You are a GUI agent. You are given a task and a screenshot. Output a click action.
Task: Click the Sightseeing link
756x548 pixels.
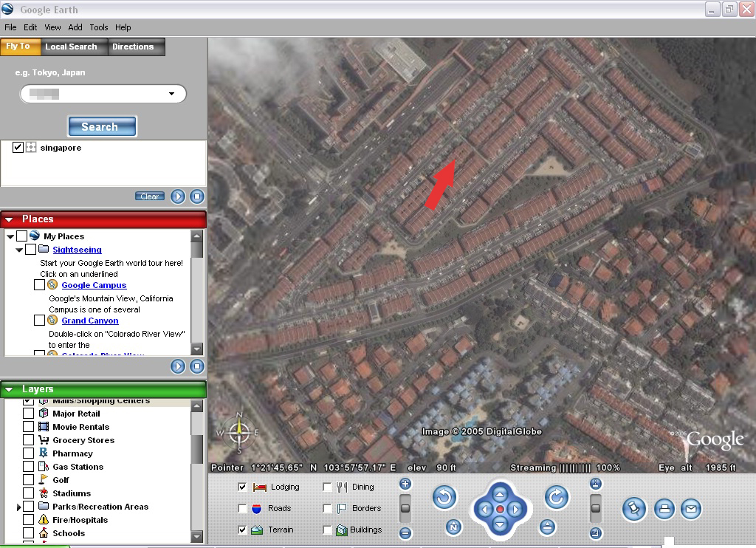[x=77, y=250]
